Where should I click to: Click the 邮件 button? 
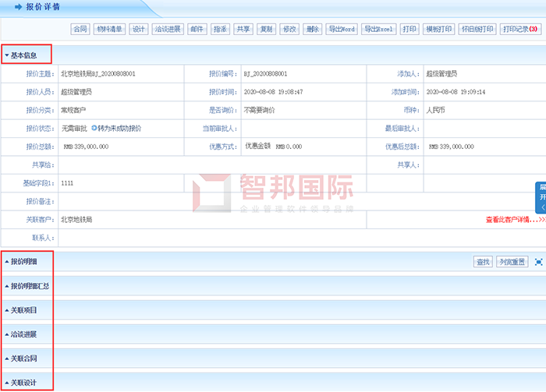(x=197, y=29)
